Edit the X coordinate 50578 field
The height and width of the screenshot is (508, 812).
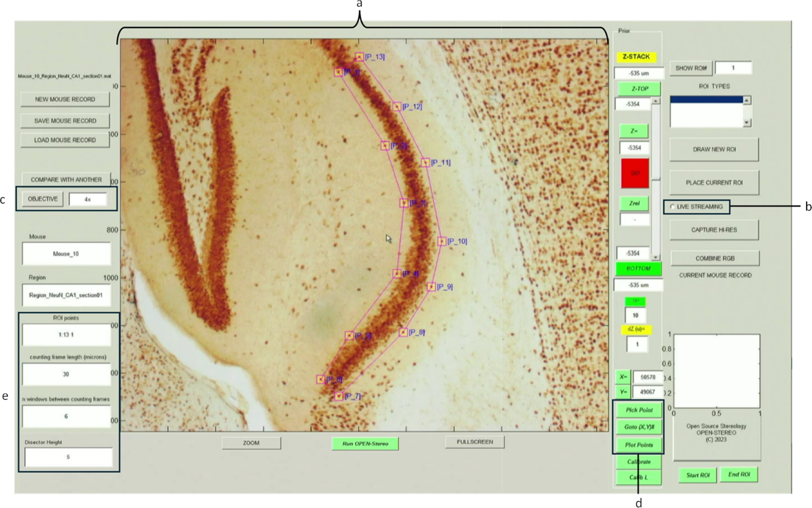(x=648, y=377)
